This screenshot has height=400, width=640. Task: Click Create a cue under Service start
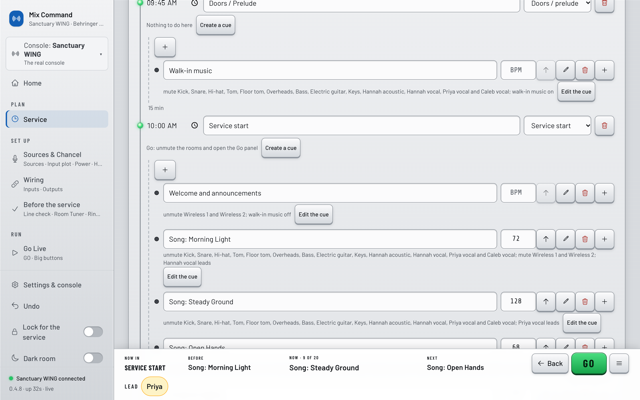click(281, 148)
